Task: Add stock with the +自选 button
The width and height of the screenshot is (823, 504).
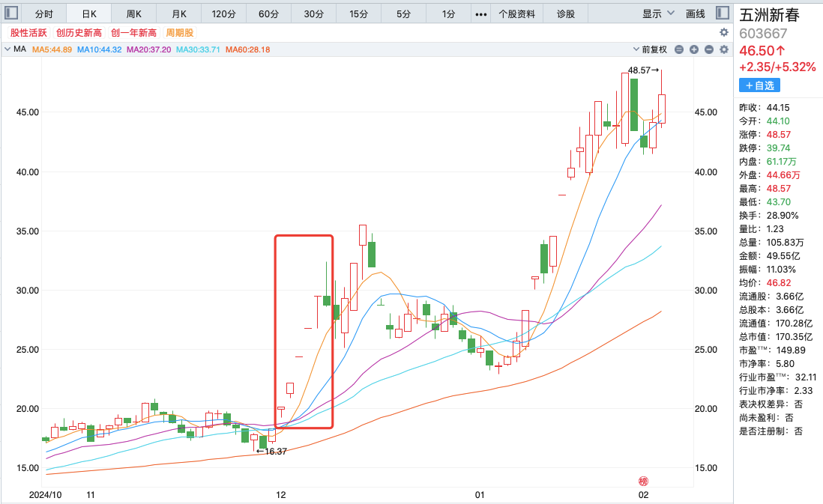Action: pos(760,85)
